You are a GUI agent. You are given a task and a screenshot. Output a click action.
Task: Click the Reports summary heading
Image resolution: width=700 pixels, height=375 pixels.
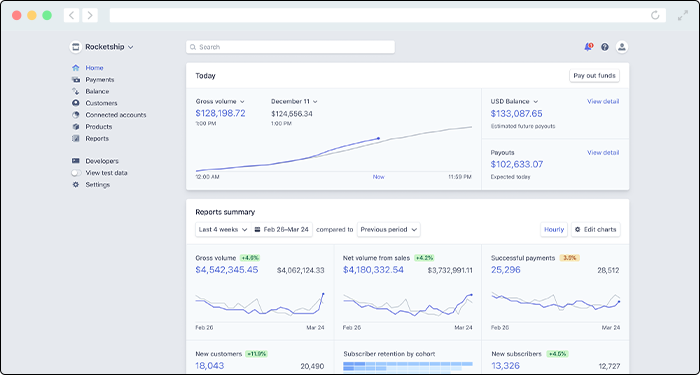click(225, 212)
